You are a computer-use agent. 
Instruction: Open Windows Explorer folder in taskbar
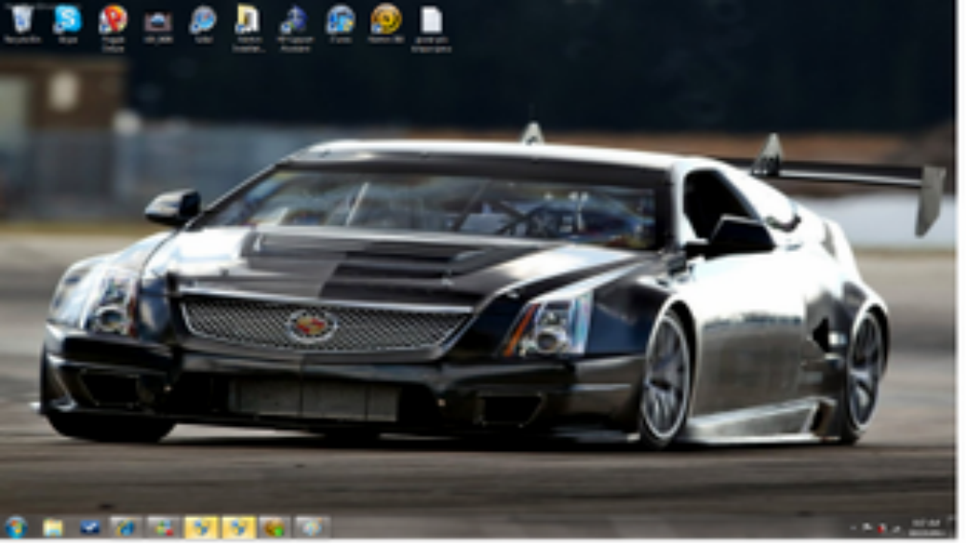pos(54,528)
